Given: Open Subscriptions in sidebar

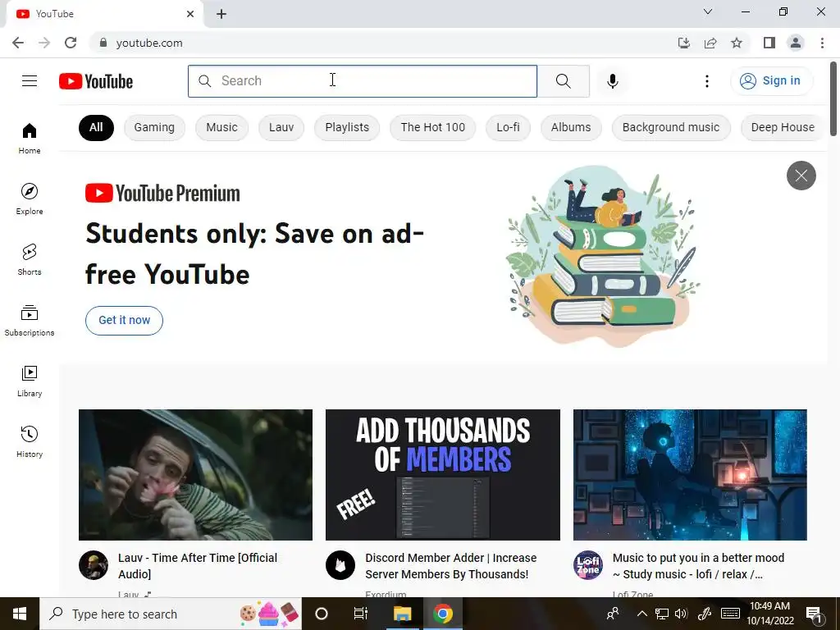Looking at the screenshot, I should click(x=30, y=321).
